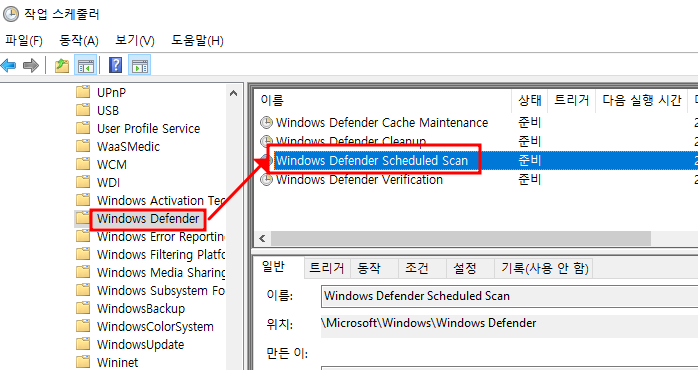Screen dimensions: 698x370
Task: Sort by the 상태 column header
Action: click(529, 101)
